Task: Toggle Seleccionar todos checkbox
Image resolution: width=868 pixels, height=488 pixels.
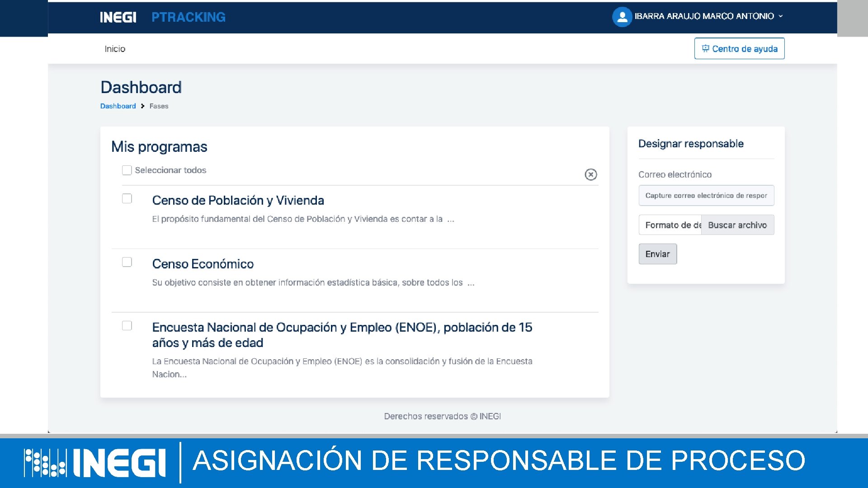Action: [127, 170]
